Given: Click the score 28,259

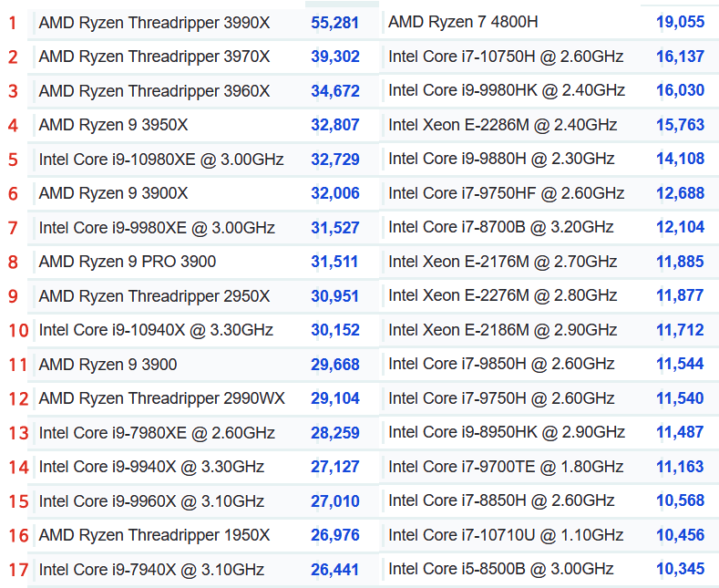Looking at the screenshot, I should coord(335,432).
